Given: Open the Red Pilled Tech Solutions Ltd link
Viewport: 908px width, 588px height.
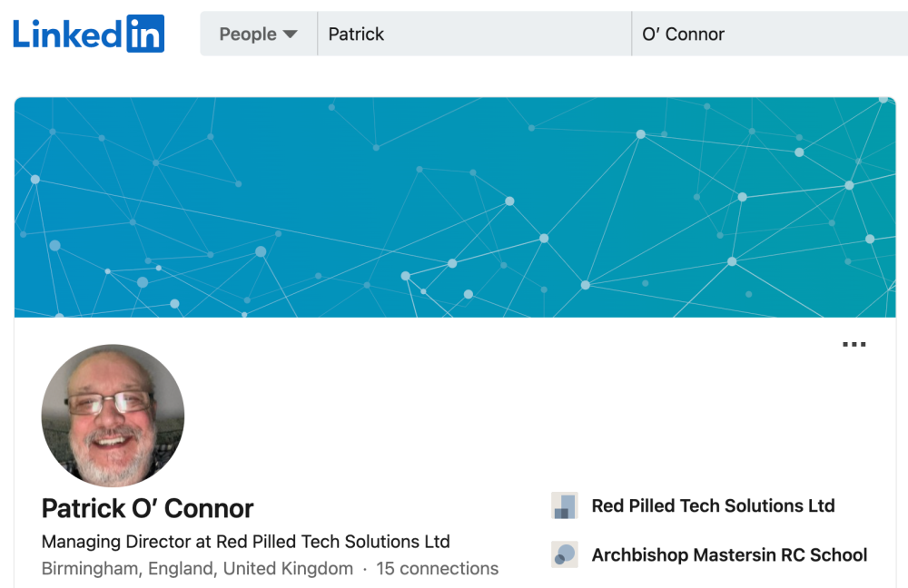Looking at the screenshot, I should coord(713,505).
